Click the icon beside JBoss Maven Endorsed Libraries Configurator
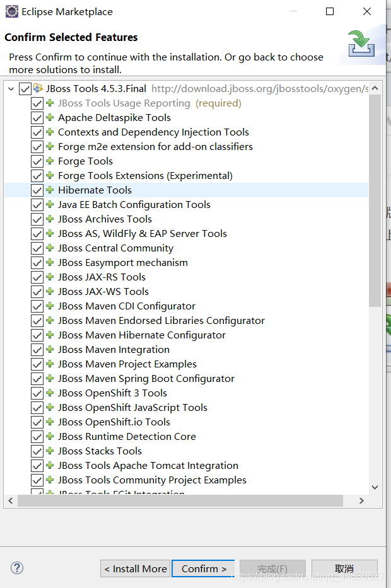 [x=50, y=320]
